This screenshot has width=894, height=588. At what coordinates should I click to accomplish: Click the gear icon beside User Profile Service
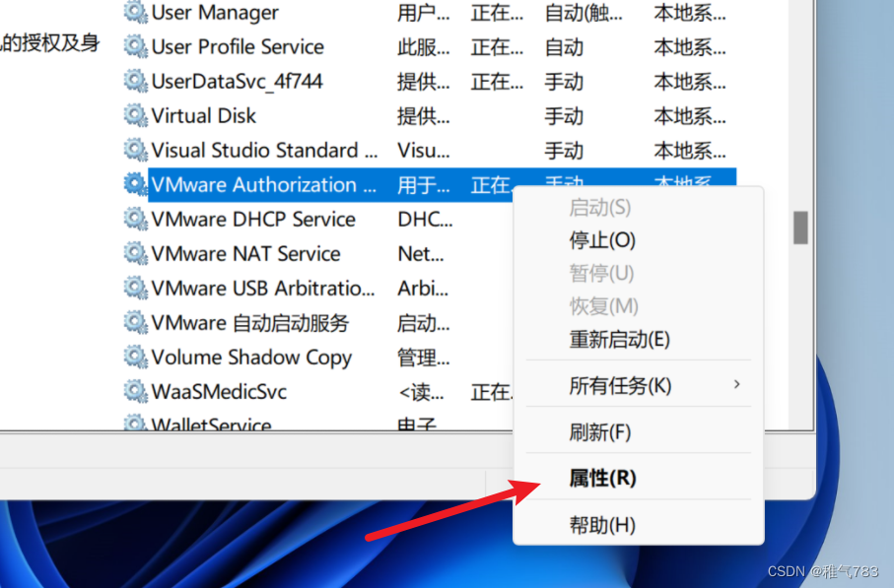tap(136, 46)
